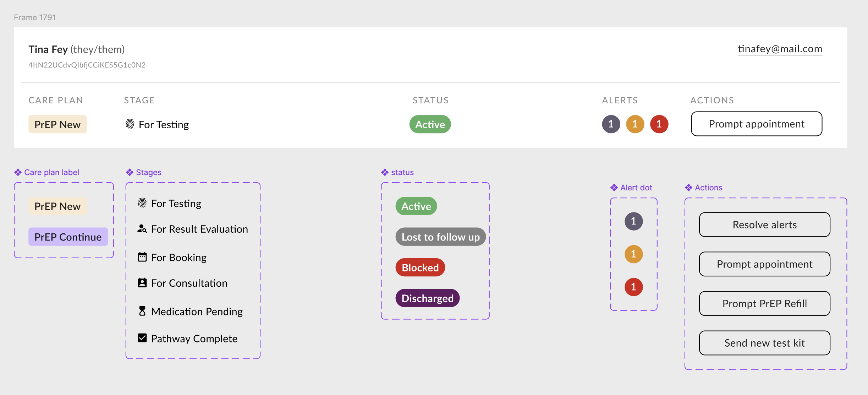Select the Care plan label component icon
The height and width of the screenshot is (395, 868).
(18, 172)
